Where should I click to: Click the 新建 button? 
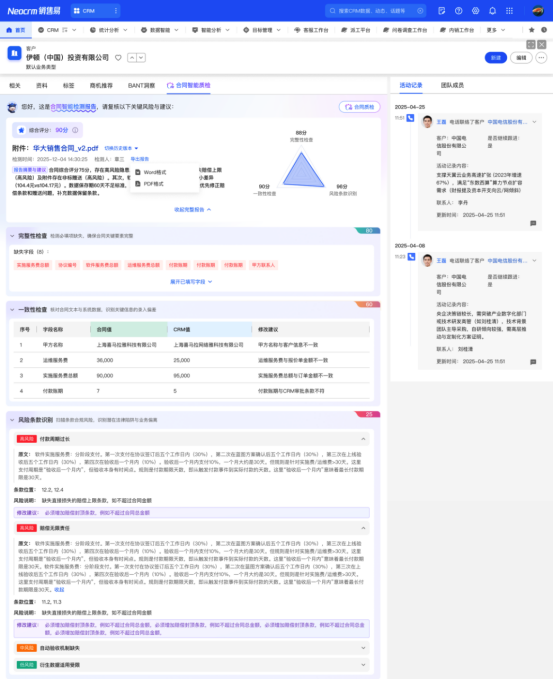coord(496,58)
